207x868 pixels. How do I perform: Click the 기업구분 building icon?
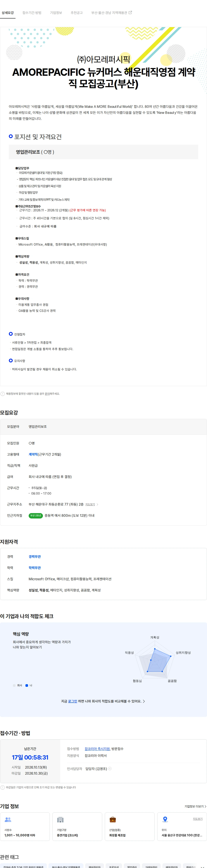click(x=60, y=820)
